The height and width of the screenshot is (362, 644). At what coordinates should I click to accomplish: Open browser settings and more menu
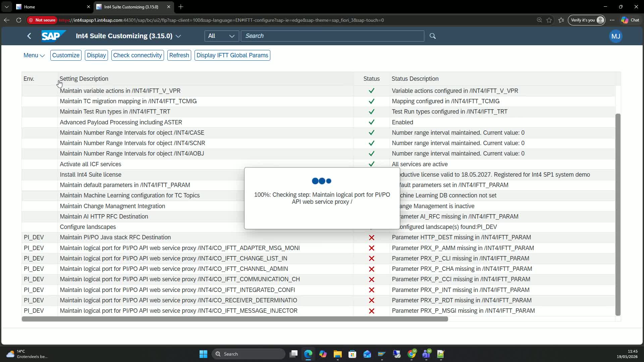tap(612, 20)
